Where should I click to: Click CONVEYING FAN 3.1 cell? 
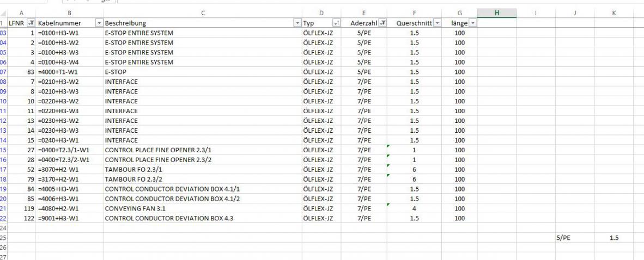203,208
